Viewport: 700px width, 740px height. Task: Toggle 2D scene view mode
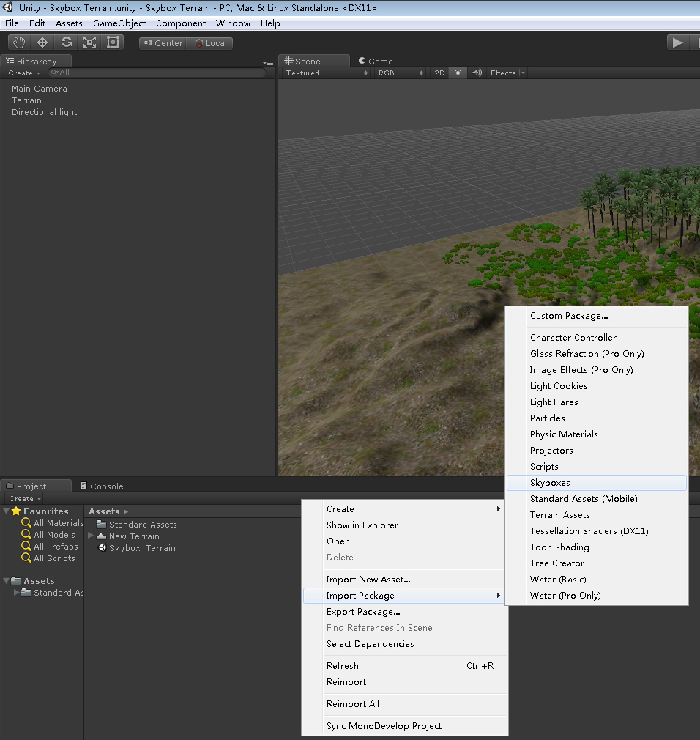pos(439,73)
